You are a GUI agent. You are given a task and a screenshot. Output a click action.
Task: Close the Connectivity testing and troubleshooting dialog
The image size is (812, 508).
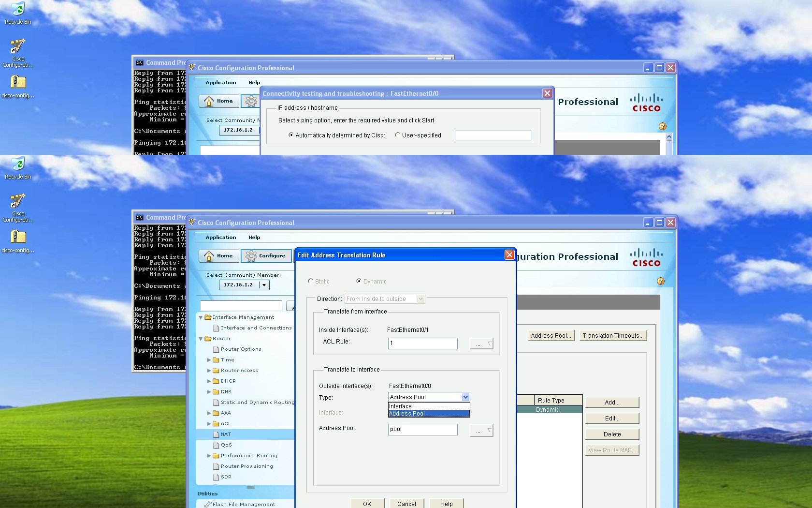(x=547, y=93)
